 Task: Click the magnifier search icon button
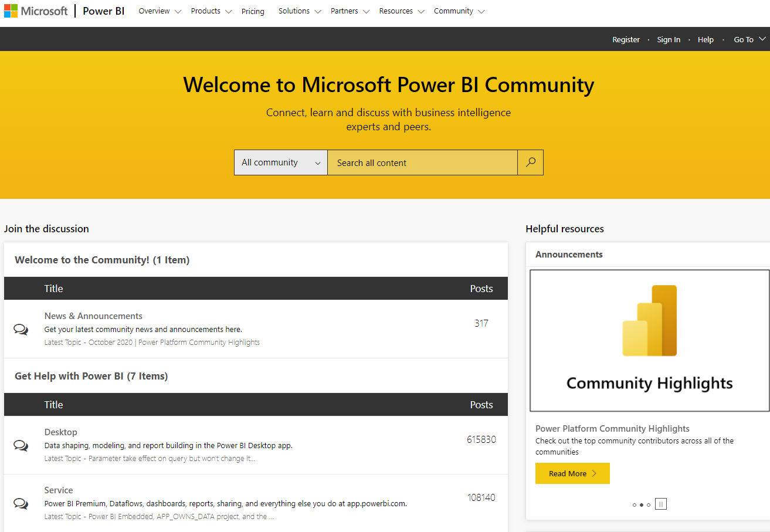coord(531,162)
